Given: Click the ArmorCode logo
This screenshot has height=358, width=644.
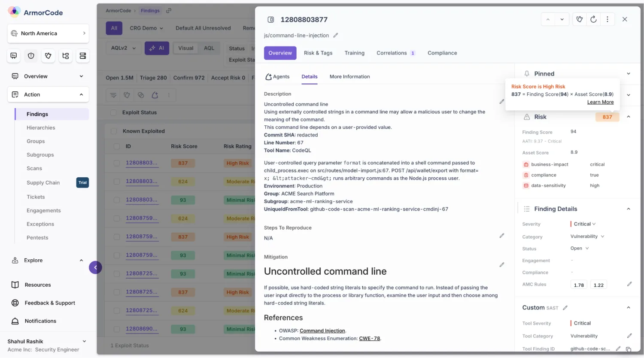Looking at the screenshot, I should [x=35, y=12].
